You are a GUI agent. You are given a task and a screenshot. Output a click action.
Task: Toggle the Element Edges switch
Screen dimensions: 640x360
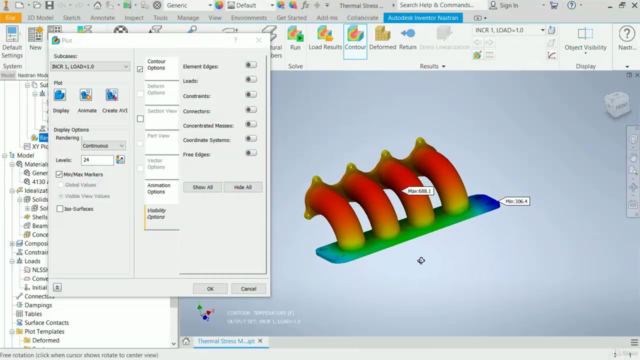251,65
